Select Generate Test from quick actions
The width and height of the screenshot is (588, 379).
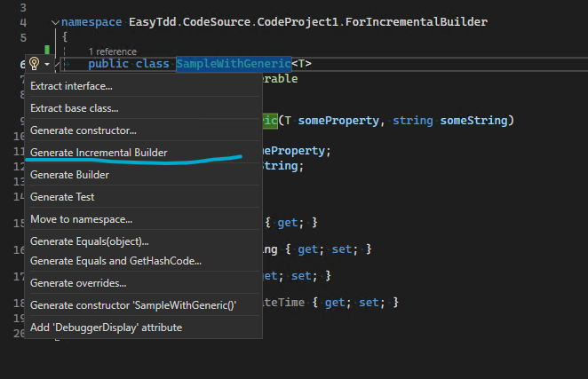(x=142, y=197)
